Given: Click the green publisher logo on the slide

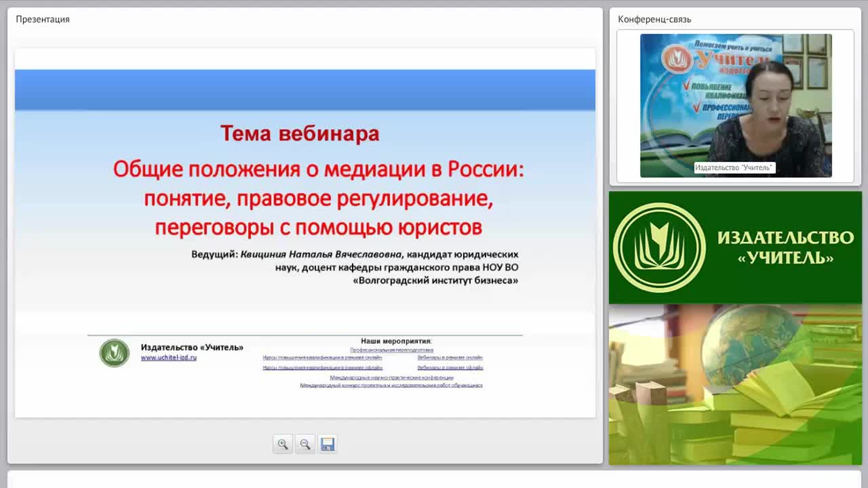Looking at the screenshot, I should pyautogui.click(x=115, y=353).
